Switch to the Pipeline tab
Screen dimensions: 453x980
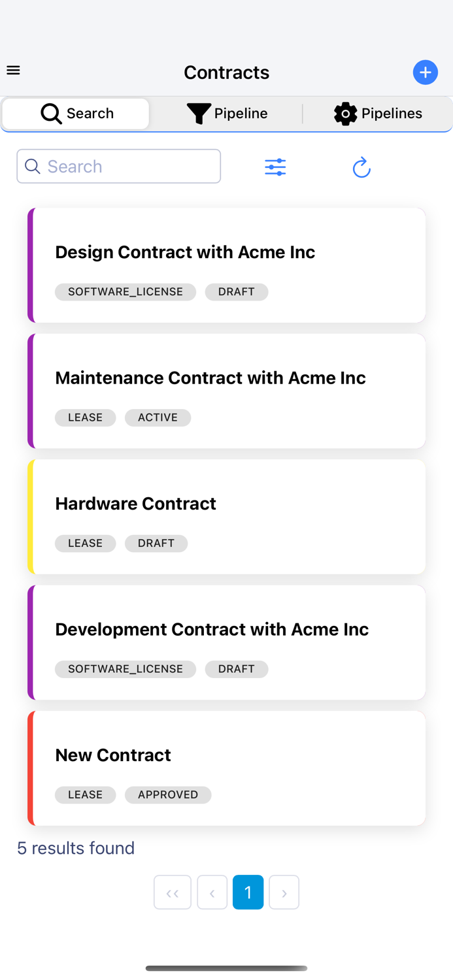(x=227, y=113)
